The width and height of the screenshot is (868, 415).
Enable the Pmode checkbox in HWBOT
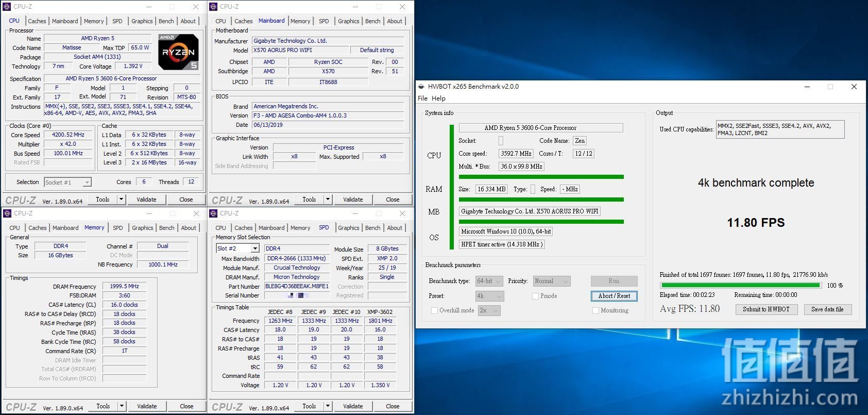coord(535,296)
